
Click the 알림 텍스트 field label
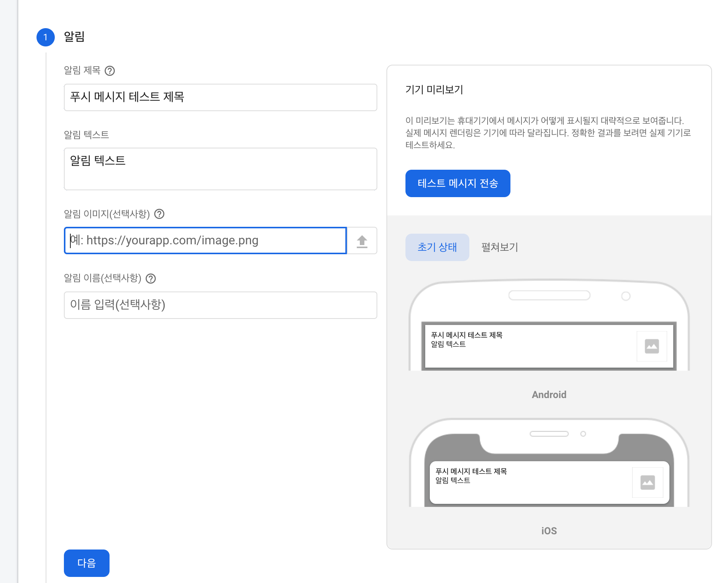(86, 135)
